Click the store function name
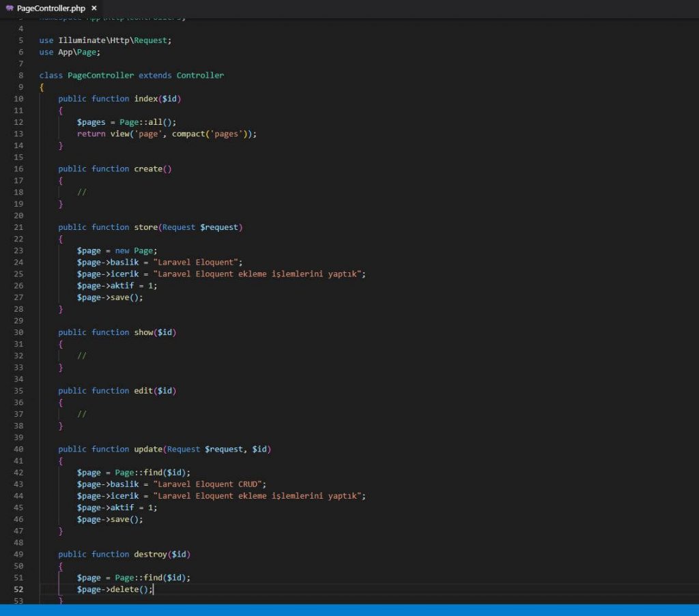699x616 pixels. 145,227
